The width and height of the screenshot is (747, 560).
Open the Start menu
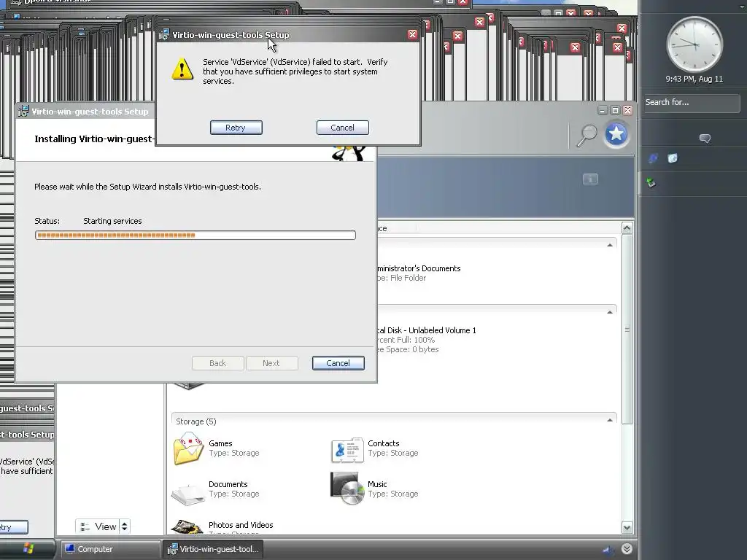pos(27,549)
